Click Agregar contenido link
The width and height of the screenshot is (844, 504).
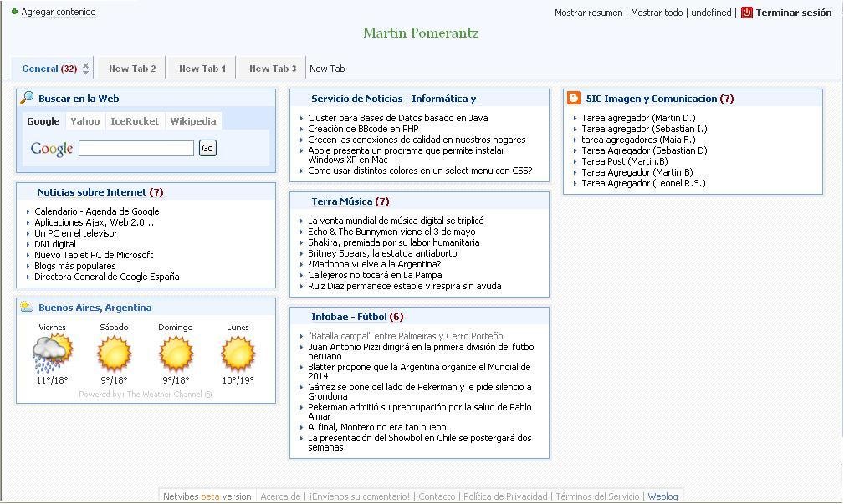59,12
